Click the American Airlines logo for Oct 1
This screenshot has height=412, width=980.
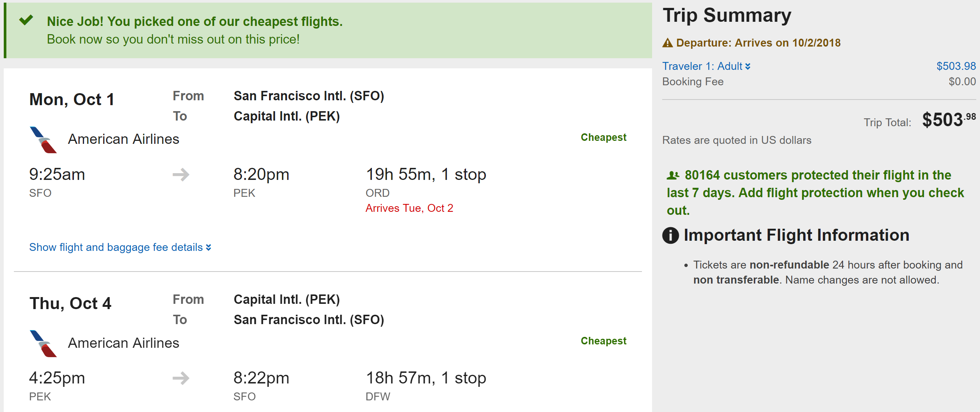click(43, 140)
